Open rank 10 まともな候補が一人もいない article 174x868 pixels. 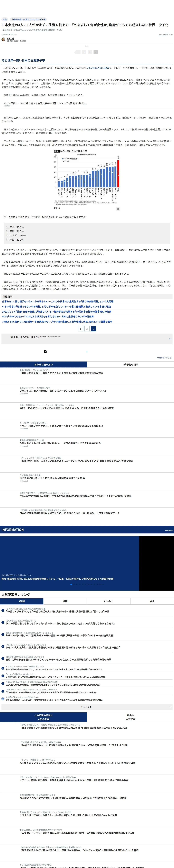pyautogui.click(x=54, y=700)
